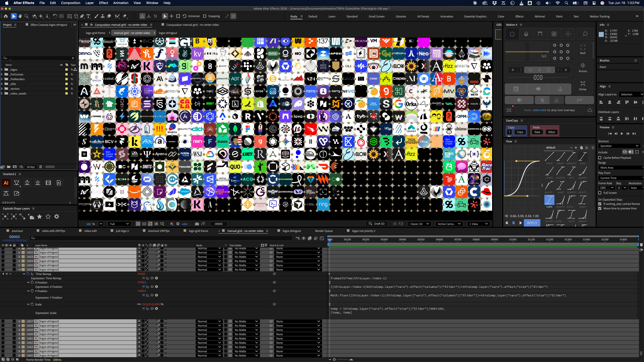Collapse the Scale property
This screenshot has width=644, height=362.
[x=28, y=304]
